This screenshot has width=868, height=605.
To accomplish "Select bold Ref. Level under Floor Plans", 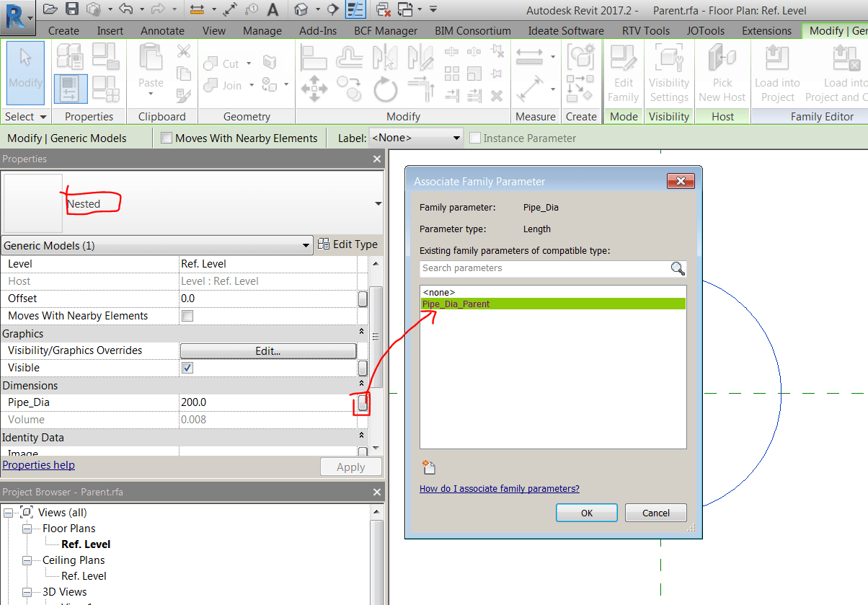I will 86,544.
